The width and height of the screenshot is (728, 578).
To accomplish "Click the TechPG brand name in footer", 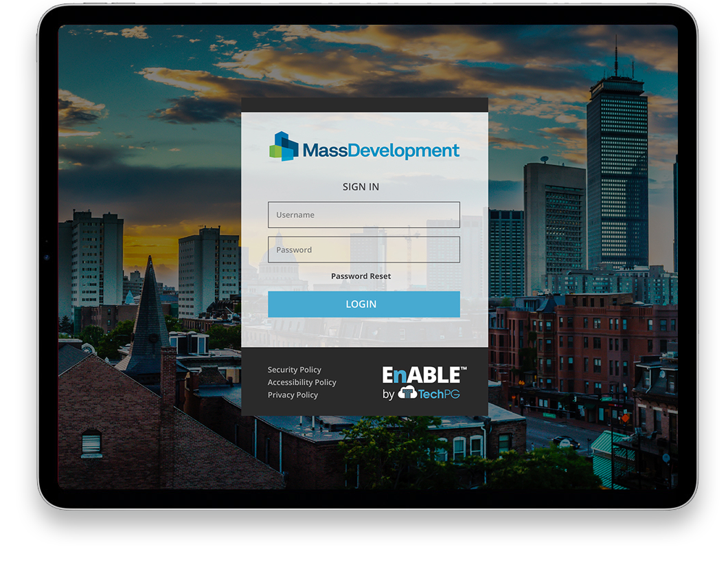I will [x=437, y=394].
